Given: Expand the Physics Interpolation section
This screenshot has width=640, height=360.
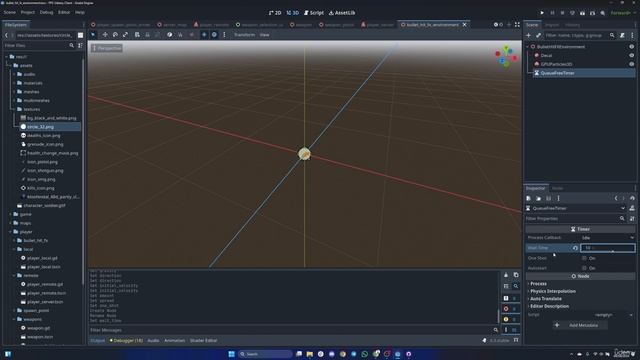Looking at the screenshot, I should pyautogui.click(x=553, y=291).
